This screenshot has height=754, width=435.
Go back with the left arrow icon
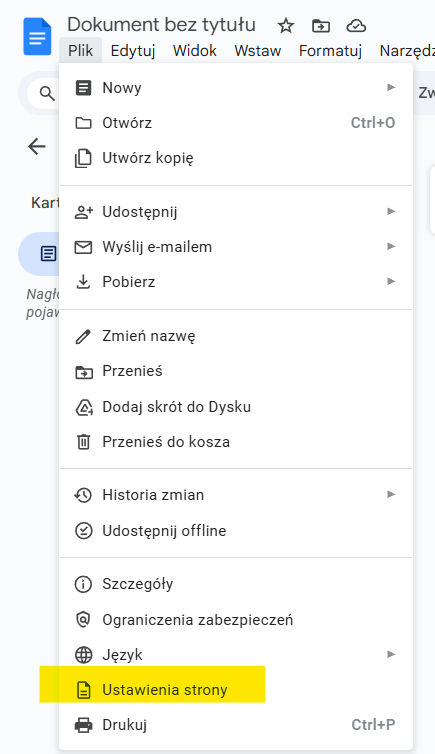coord(37,146)
